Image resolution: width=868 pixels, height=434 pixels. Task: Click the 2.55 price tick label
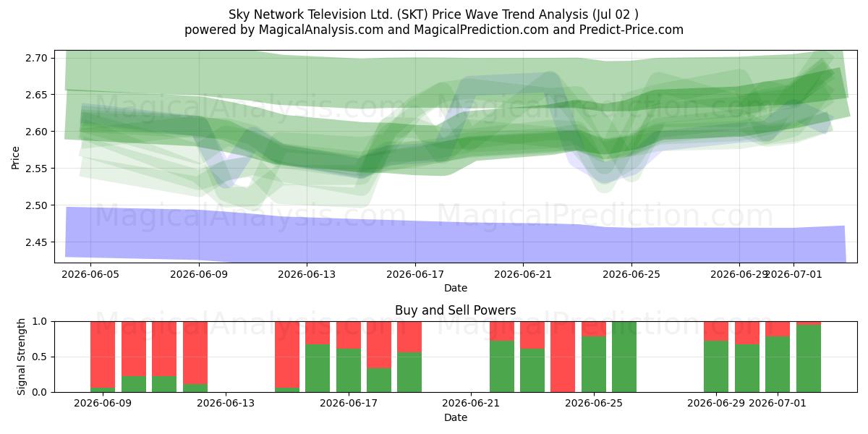coord(36,169)
